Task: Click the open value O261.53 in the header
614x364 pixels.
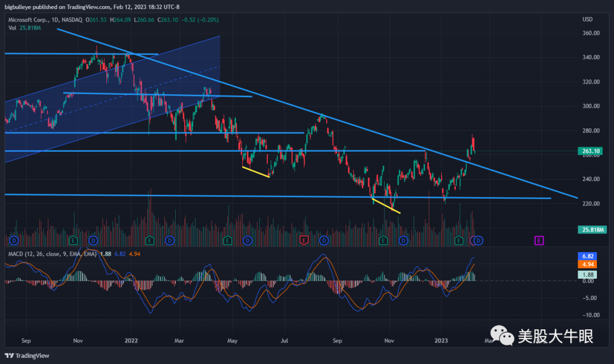Action: pos(96,19)
